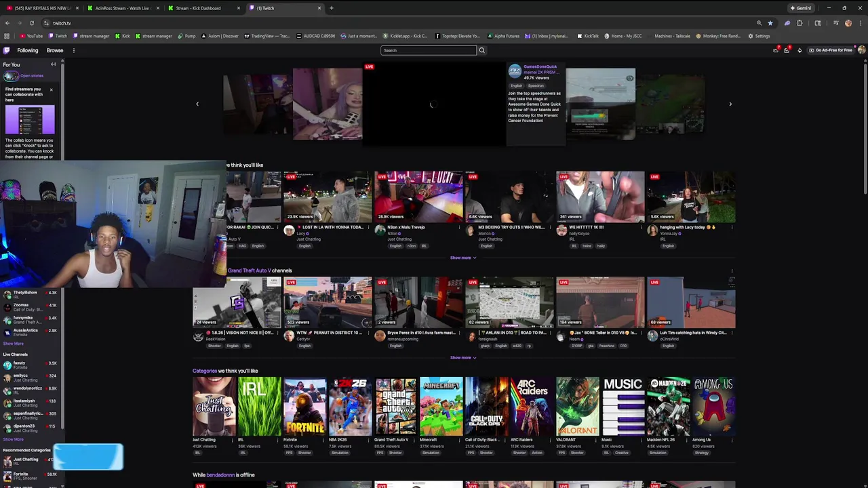
Task: Open the Following tab
Action: coord(28,50)
